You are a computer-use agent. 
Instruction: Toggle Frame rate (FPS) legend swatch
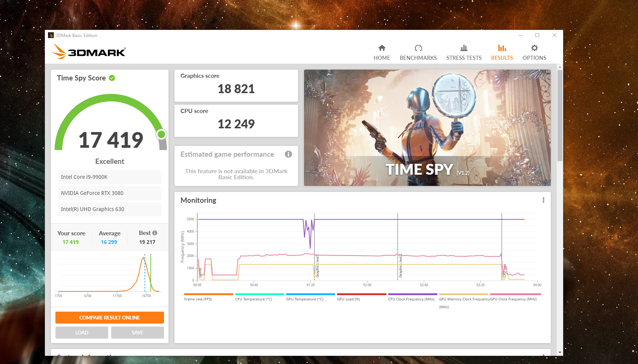coord(209,294)
